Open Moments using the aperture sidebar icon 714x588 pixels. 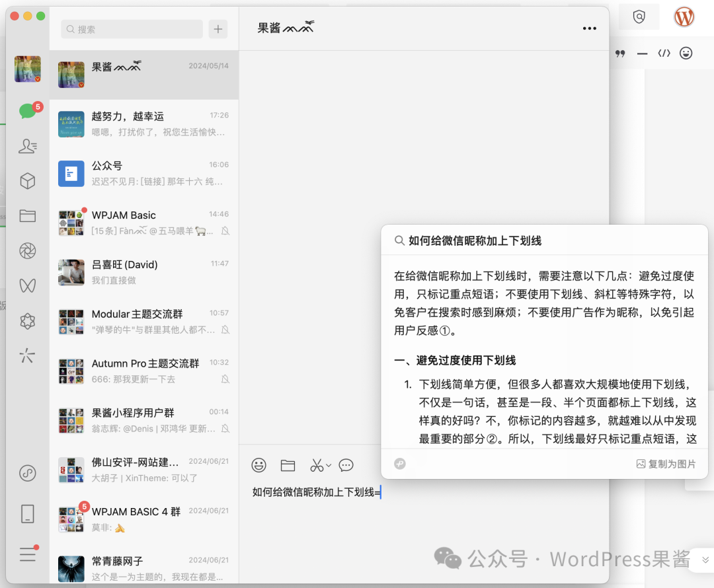click(x=27, y=251)
